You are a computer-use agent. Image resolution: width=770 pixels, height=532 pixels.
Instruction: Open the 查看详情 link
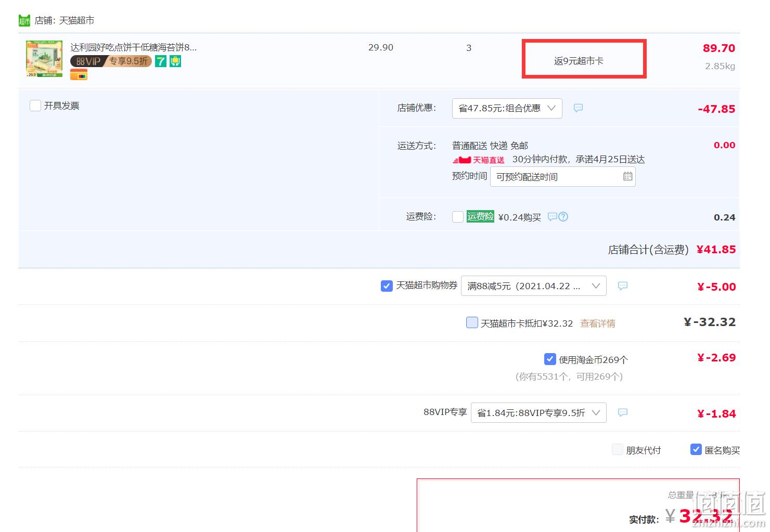598,323
